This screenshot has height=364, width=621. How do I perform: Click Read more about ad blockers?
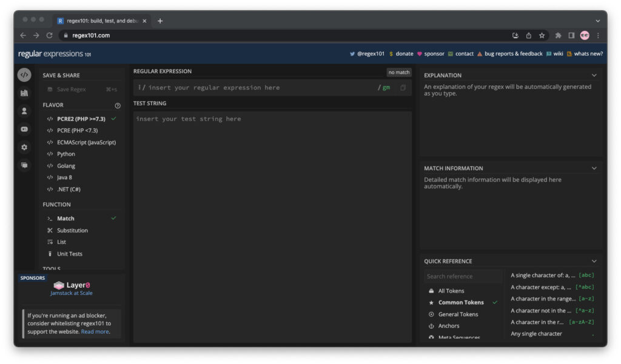95,332
